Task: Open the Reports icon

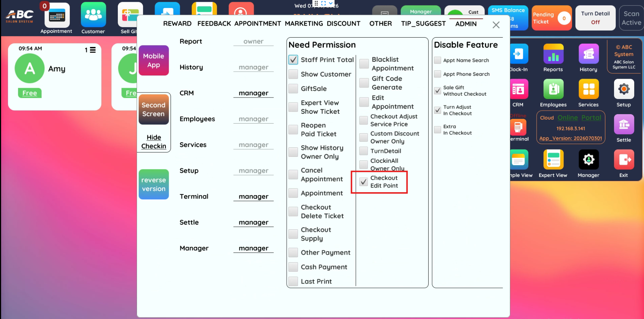Action: tap(553, 53)
